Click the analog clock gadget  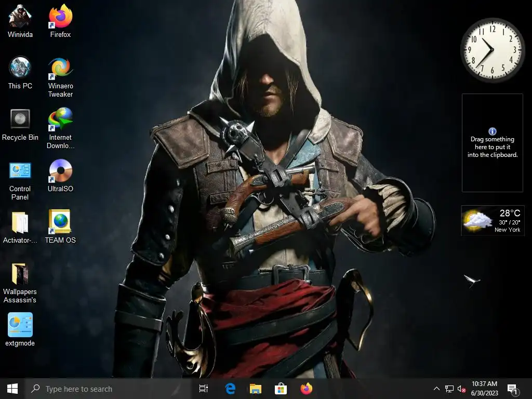coord(493,49)
